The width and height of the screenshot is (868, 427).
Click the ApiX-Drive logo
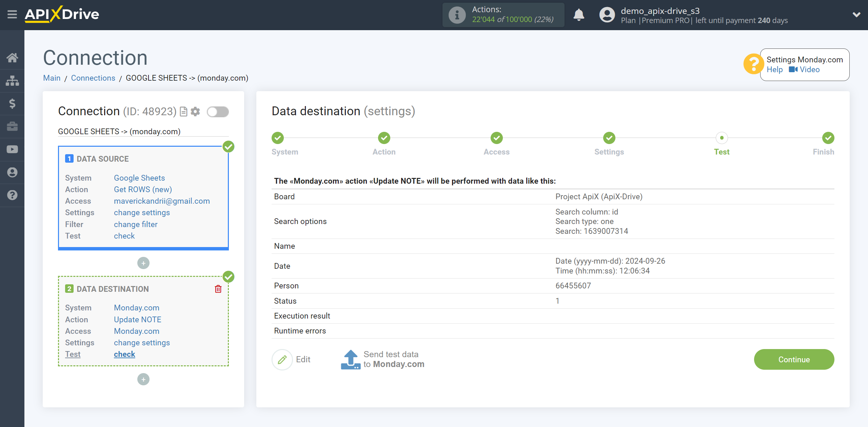[x=62, y=15]
